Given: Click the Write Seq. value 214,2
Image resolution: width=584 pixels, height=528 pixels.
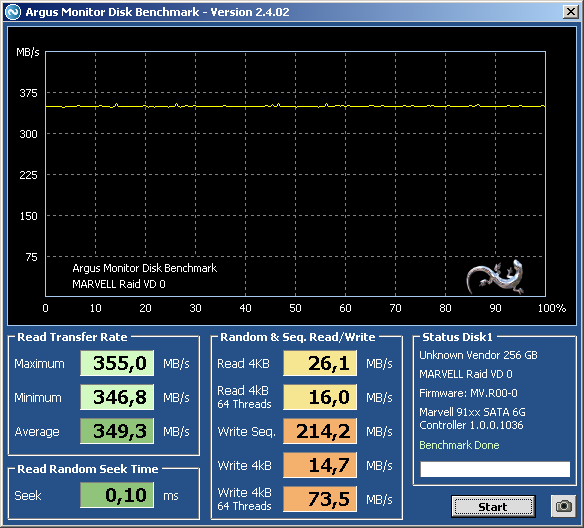Looking at the screenshot, I should pyautogui.click(x=320, y=431).
